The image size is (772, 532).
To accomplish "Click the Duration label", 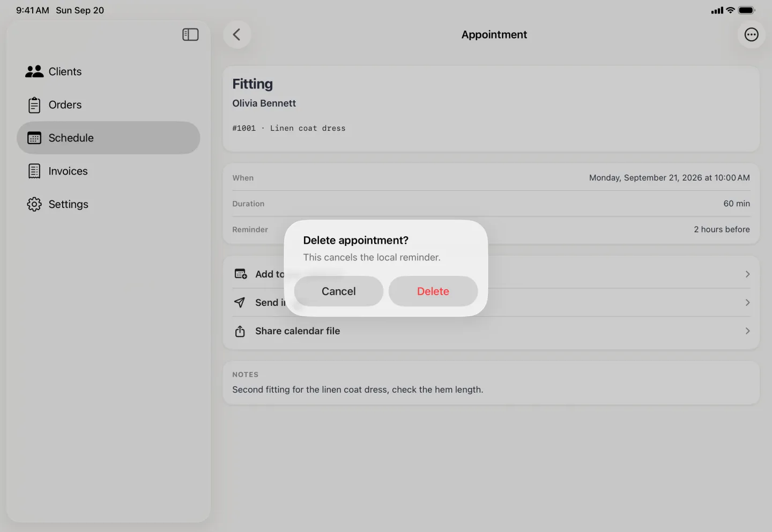I will point(248,204).
